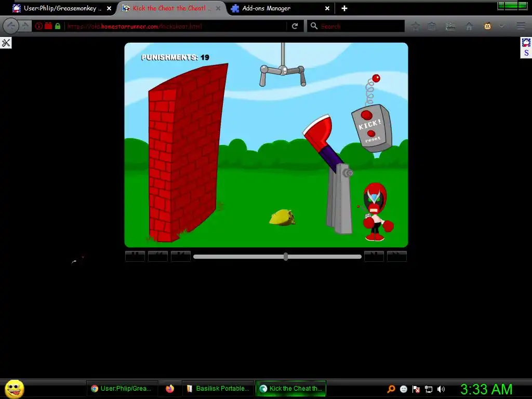
Task: Click the Greasemonkey monkey face icon
Action: click(487, 26)
